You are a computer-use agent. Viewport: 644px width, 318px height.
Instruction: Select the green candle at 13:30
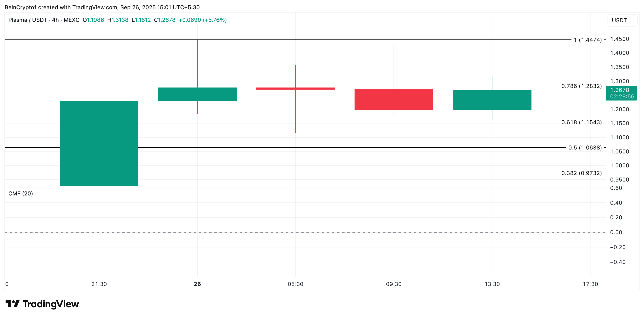(x=492, y=100)
